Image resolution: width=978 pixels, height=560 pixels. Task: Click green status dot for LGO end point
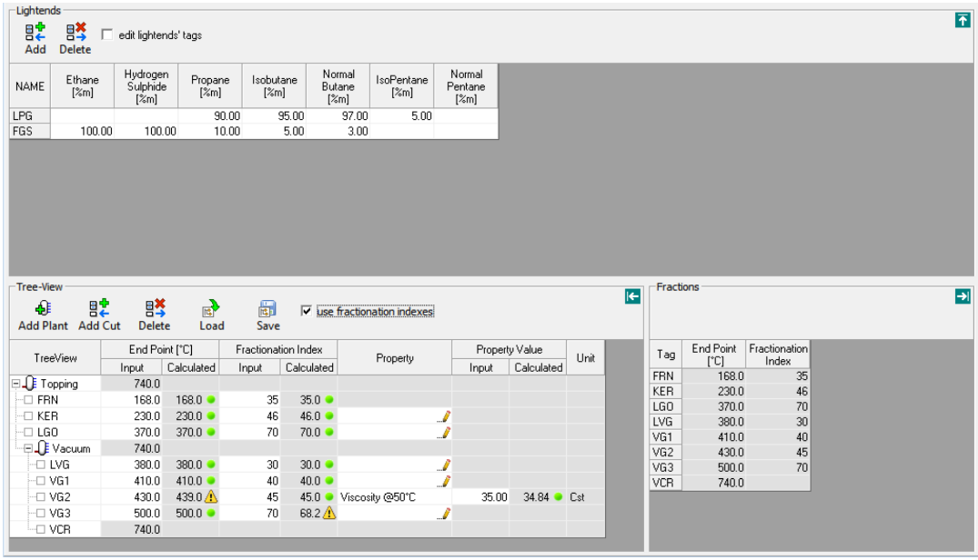click(x=211, y=433)
